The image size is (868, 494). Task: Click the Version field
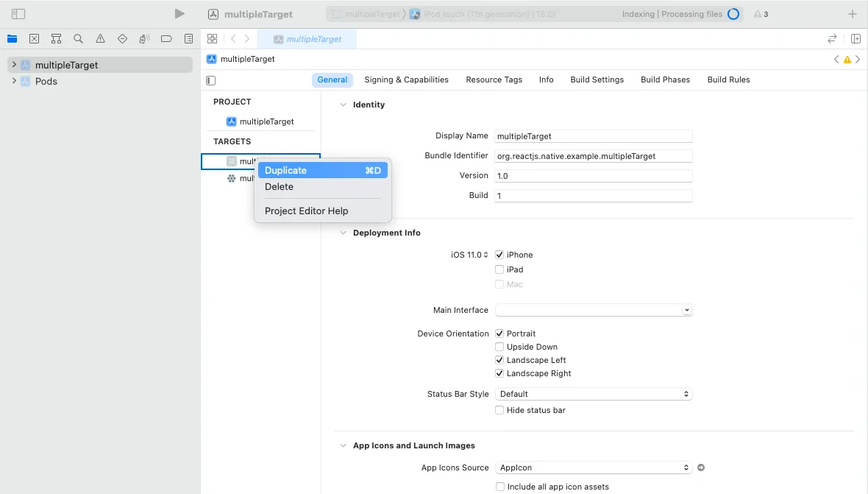click(x=594, y=176)
